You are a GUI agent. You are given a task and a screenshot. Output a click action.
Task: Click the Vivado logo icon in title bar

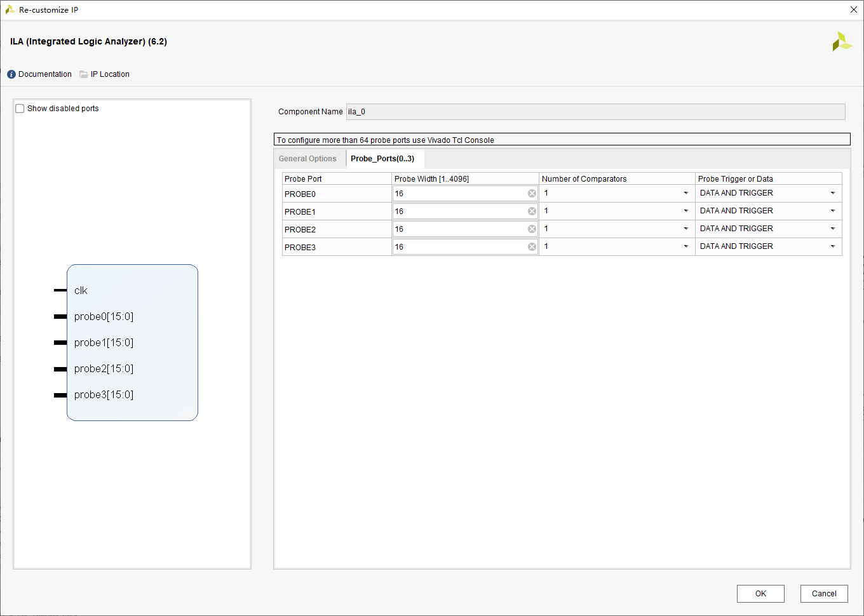point(10,10)
